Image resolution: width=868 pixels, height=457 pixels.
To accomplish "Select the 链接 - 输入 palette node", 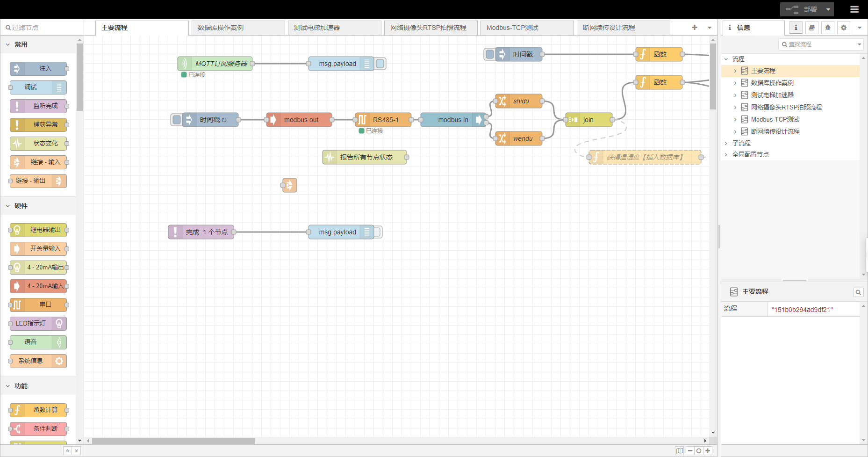I will (x=38, y=162).
